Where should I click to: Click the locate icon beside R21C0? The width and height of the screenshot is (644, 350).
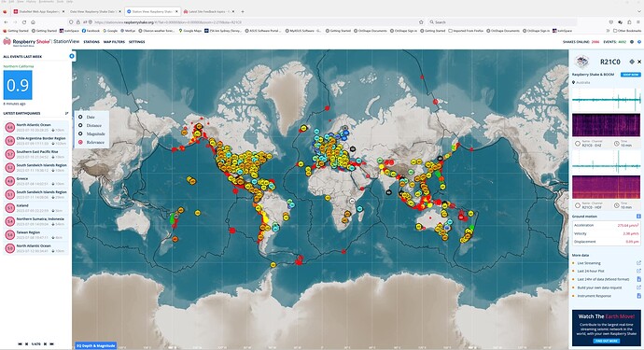click(632, 62)
